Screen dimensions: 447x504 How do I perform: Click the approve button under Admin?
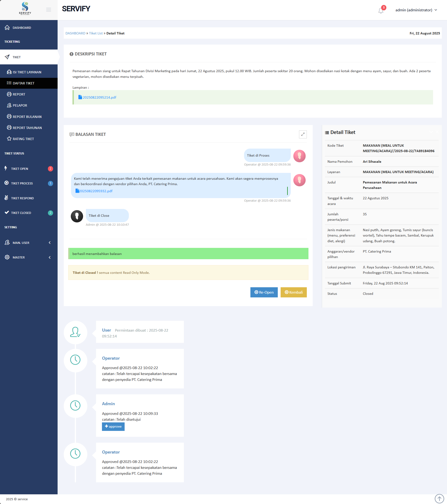(113, 426)
